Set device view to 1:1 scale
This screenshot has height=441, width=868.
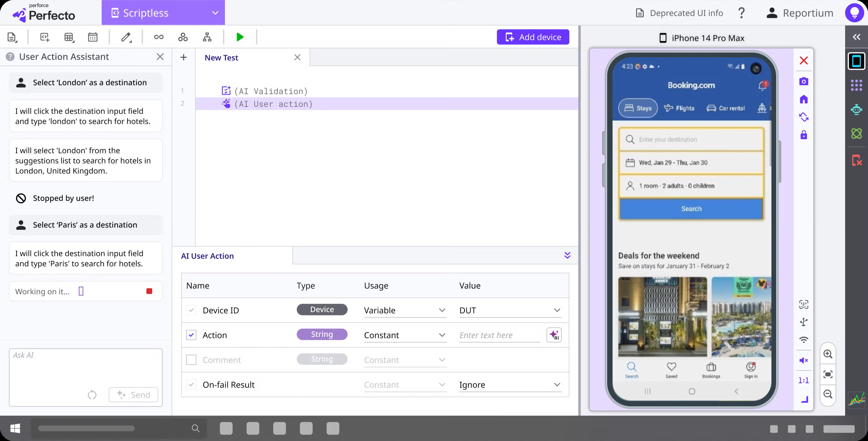(x=804, y=380)
